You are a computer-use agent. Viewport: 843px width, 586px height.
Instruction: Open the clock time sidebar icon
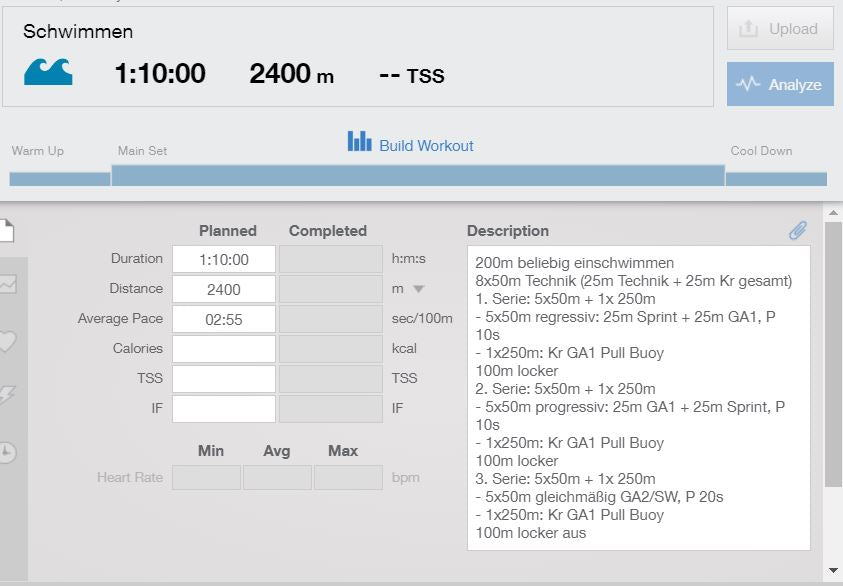7,452
